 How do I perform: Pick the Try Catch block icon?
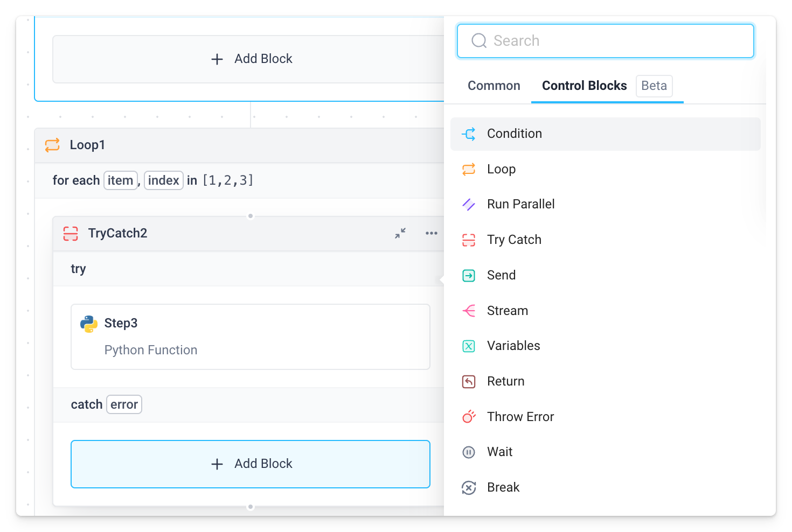(x=469, y=240)
